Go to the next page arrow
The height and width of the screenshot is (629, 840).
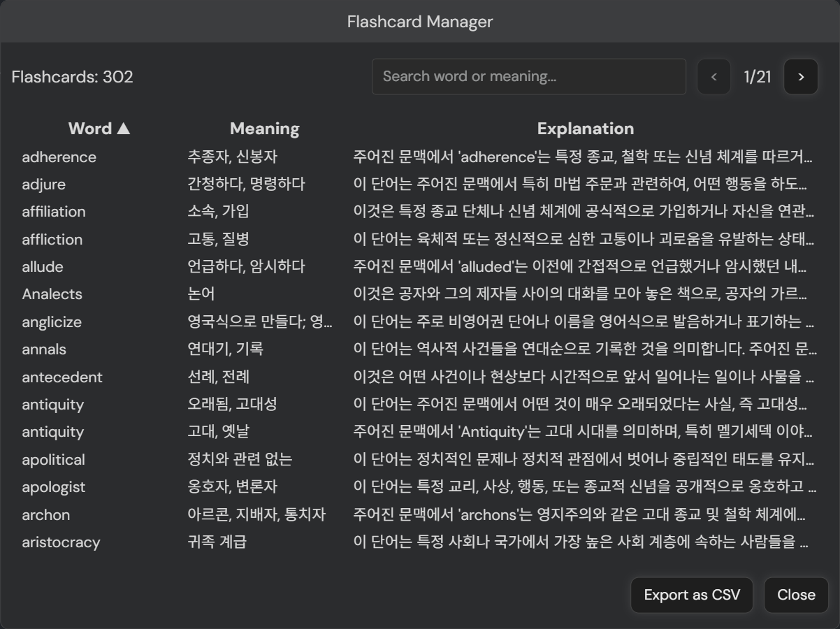coord(801,77)
